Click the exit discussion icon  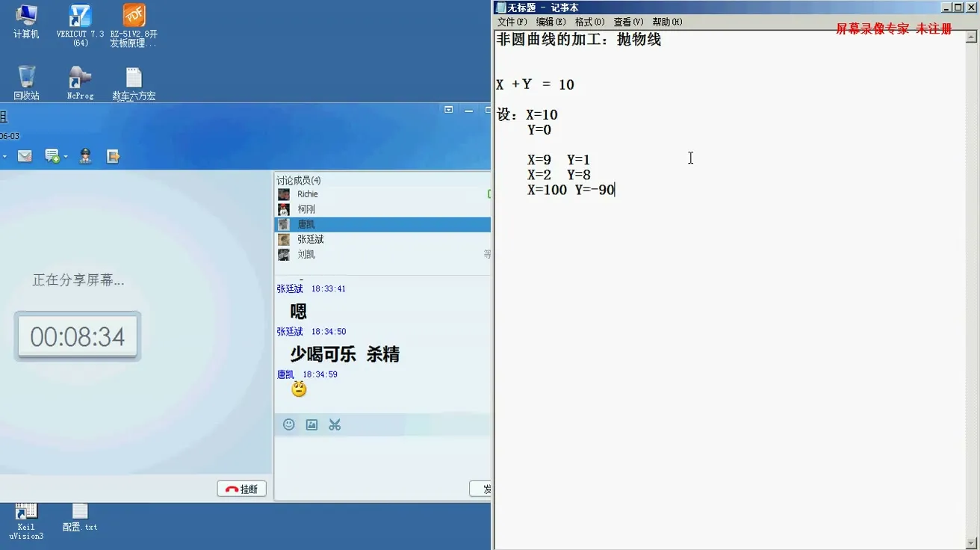[112, 156]
